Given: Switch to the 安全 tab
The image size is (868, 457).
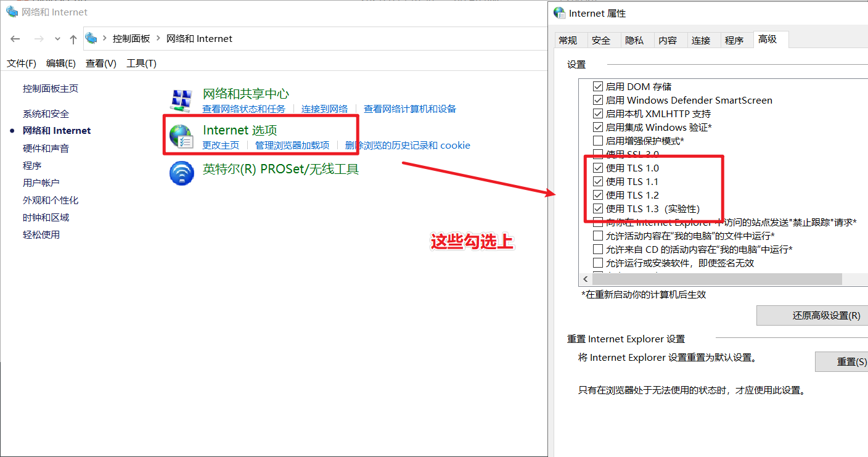Looking at the screenshot, I should point(601,40).
